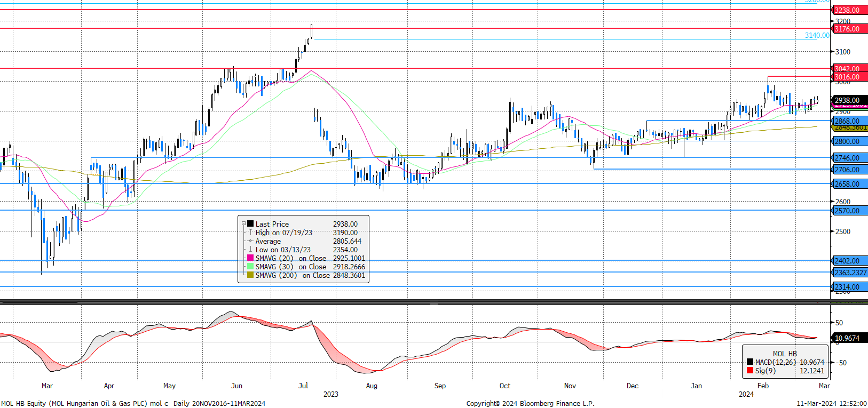
Task: Click the Low on 03/13/23 marker icon
Action: [x=250, y=250]
